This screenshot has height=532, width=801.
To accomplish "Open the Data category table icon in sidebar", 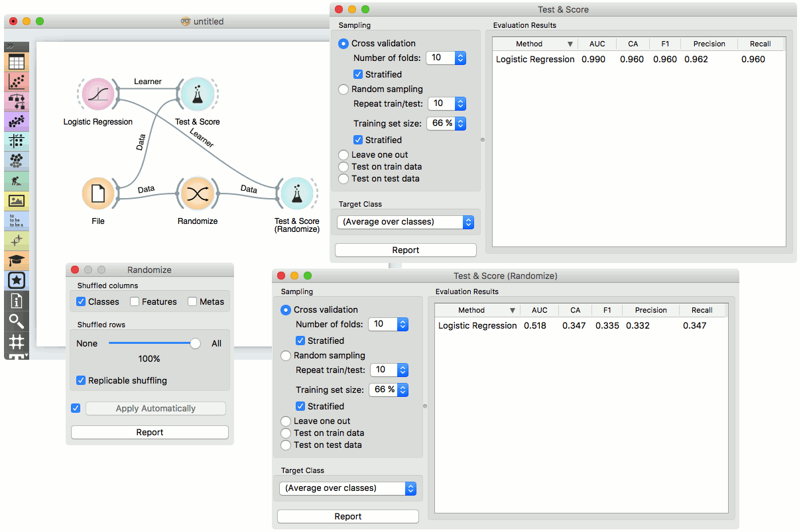I will click(x=16, y=63).
